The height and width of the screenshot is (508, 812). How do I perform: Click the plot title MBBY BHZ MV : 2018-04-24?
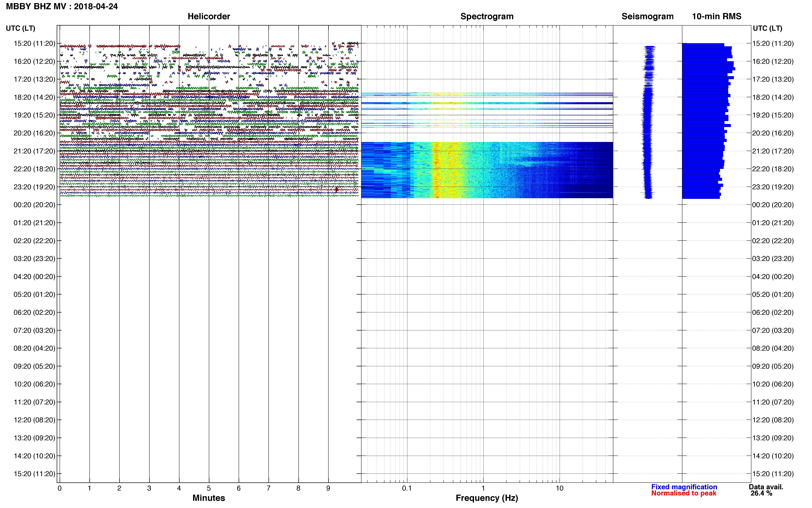point(62,6)
